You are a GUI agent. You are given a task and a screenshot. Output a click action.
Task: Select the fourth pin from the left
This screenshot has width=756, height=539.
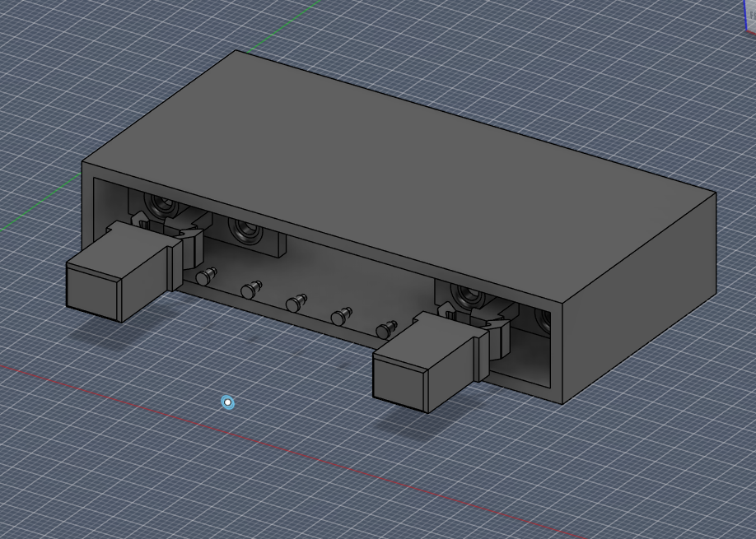click(x=342, y=317)
